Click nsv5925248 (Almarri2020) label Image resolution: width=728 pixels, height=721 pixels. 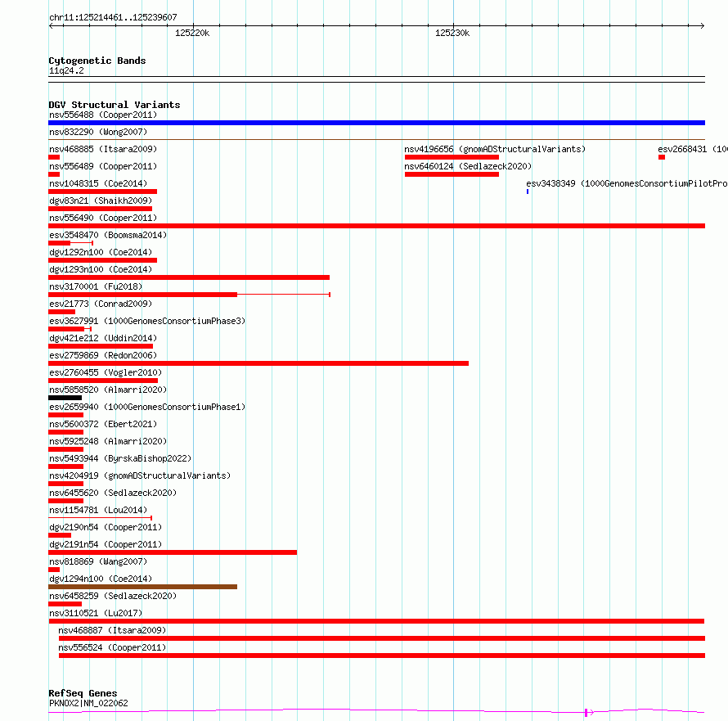click(108, 441)
